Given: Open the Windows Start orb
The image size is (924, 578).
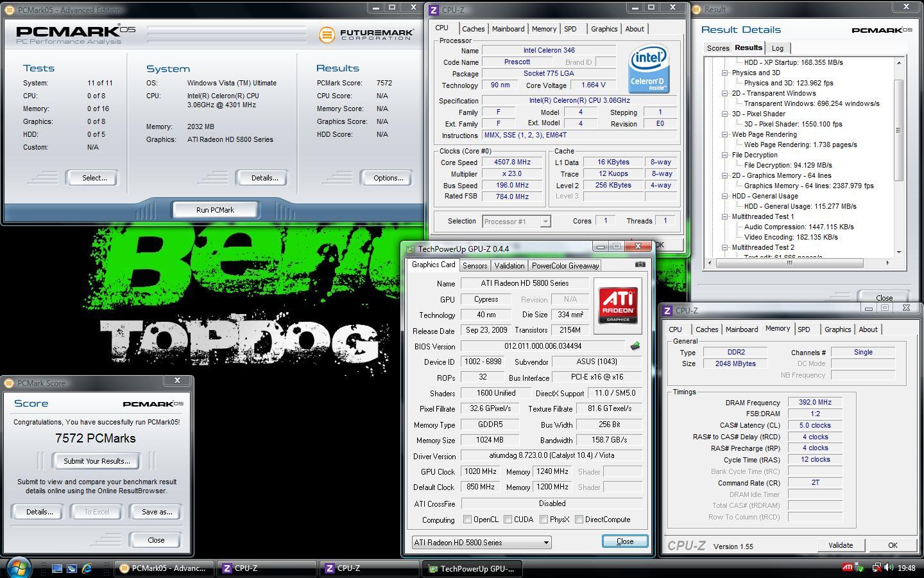Looking at the screenshot, I should (18, 568).
